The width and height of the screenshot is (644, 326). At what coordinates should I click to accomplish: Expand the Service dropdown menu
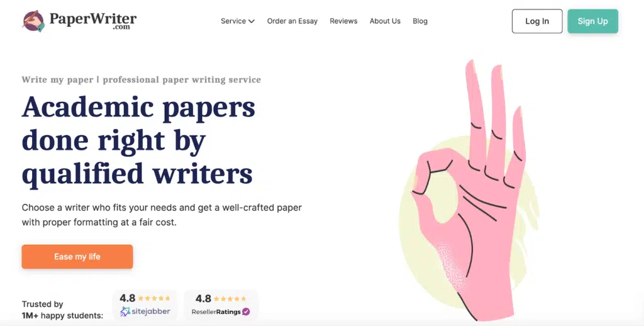pos(237,21)
